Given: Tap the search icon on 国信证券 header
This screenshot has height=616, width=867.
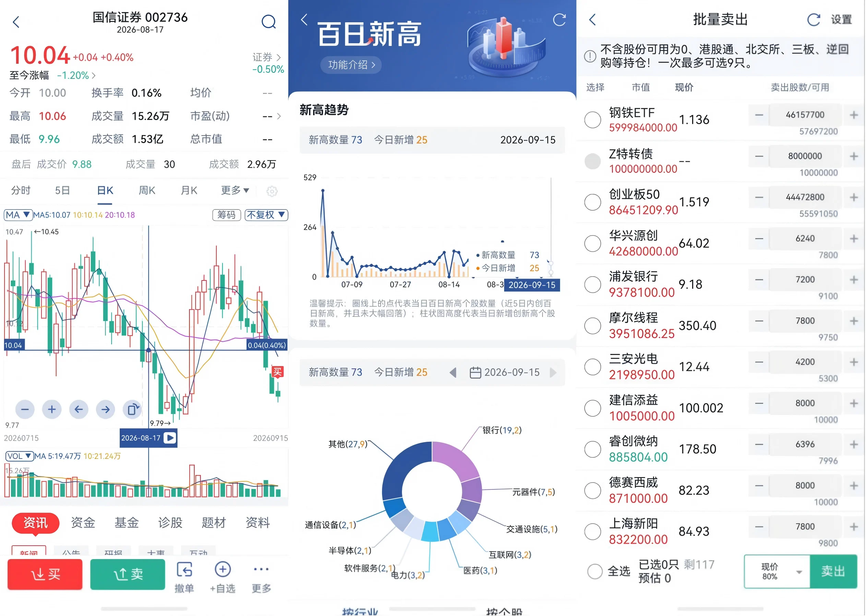Looking at the screenshot, I should tap(269, 22).
